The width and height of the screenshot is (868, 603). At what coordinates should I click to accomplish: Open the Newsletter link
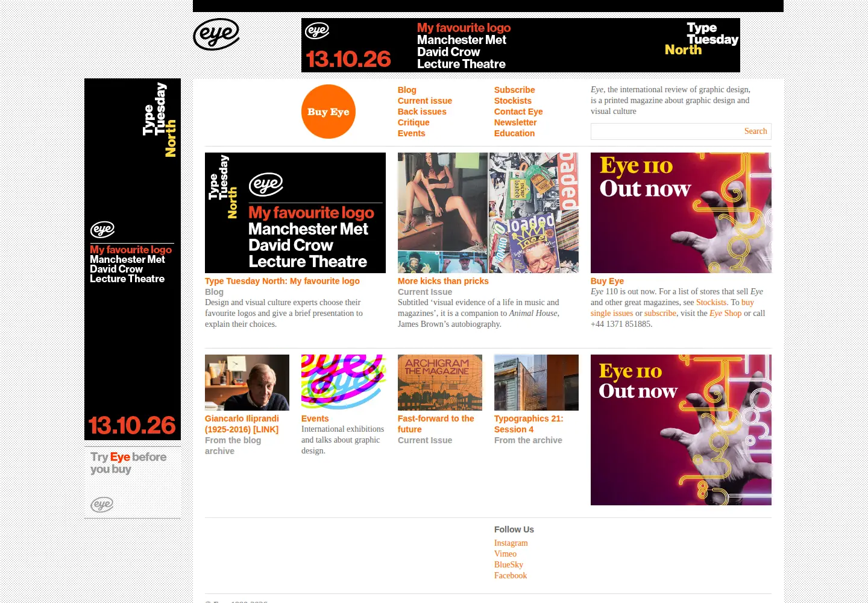pyautogui.click(x=515, y=122)
